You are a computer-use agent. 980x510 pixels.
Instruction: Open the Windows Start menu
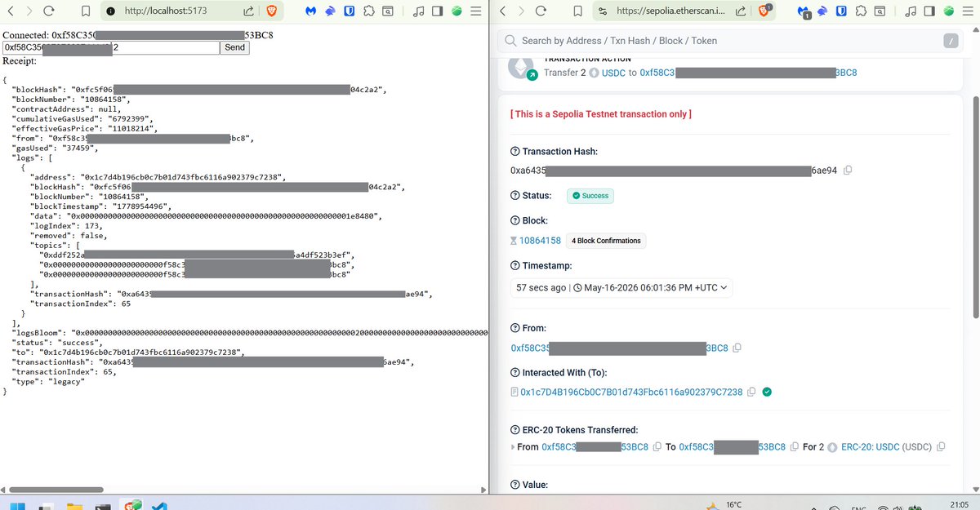tap(18, 506)
